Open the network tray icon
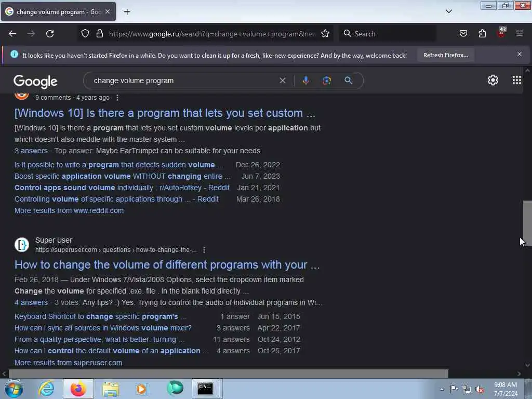The height and width of the screenshot is (399, 532). pos(467,390)
